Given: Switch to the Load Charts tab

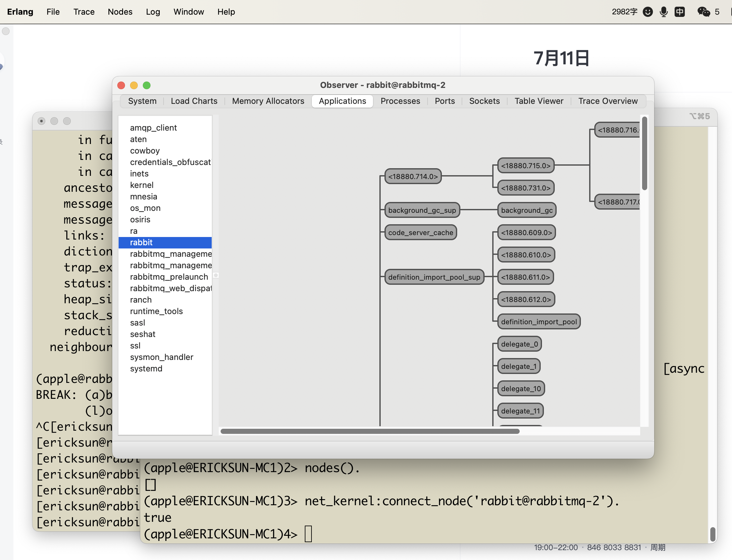Looking at the screenshot, I should tap(194, 101).
